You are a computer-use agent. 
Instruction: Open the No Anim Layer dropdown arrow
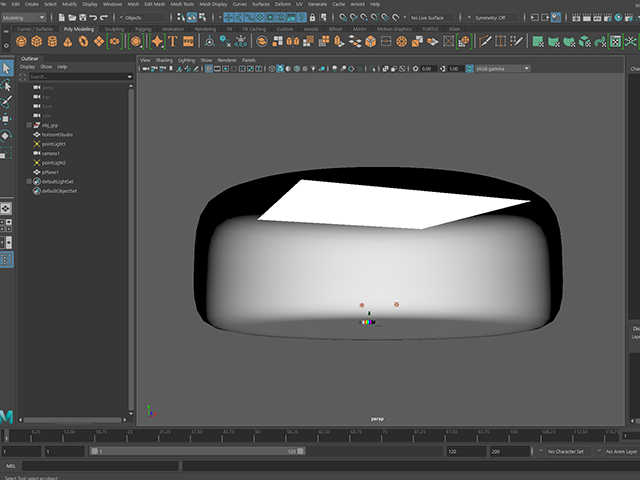coord(599,451)
